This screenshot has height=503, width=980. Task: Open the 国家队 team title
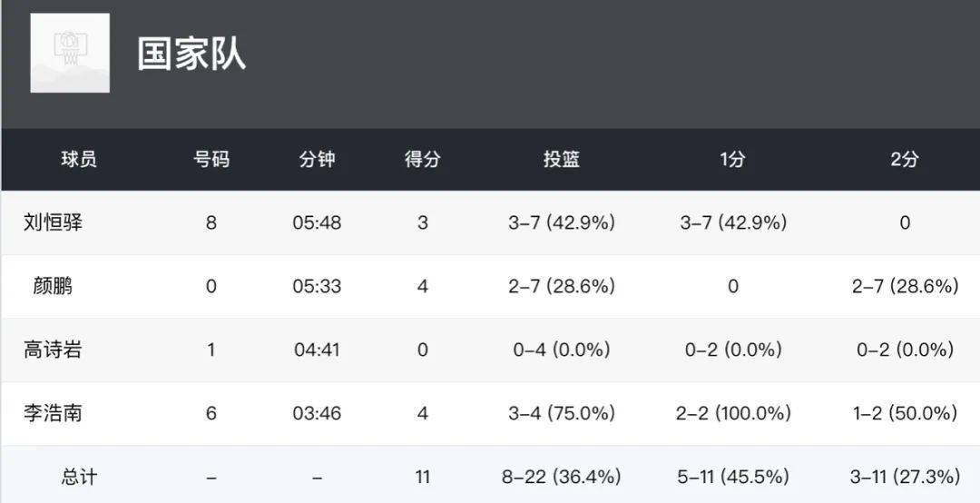click(x=191, y=54)
